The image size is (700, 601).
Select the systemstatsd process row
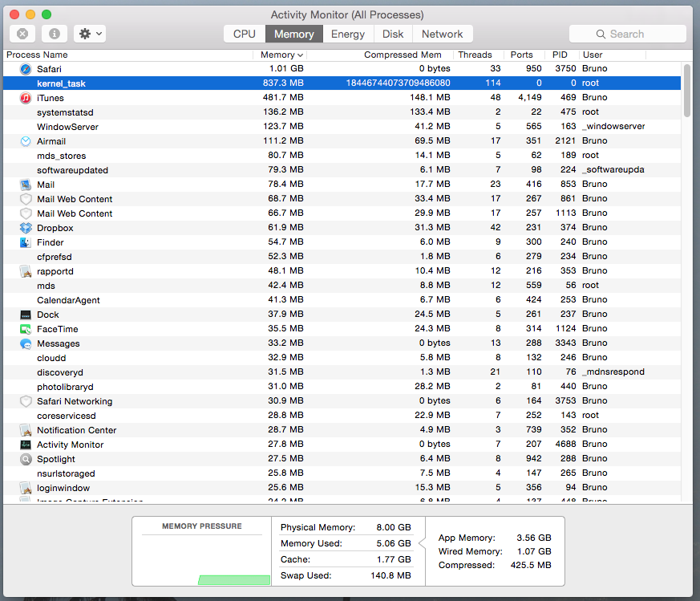pyautogui.click(x=342, y=112)
